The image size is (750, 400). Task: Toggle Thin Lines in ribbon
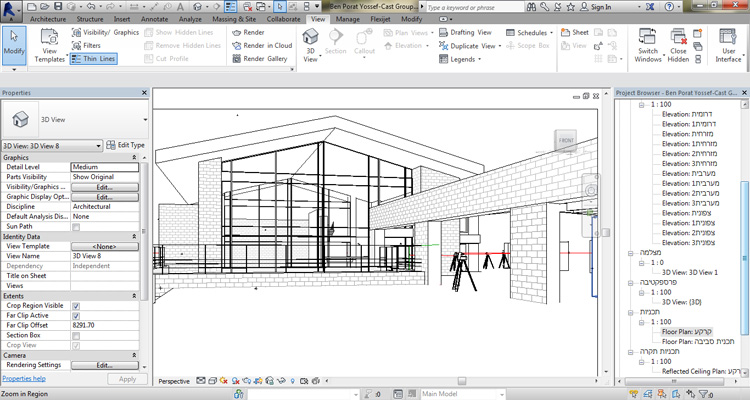(94, 59)
